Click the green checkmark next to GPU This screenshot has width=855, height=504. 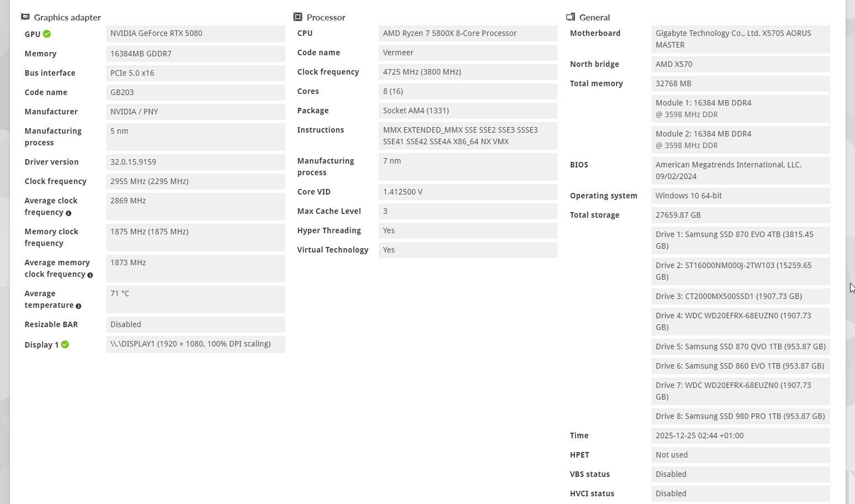pyautogui.click(x=47, y=34)
